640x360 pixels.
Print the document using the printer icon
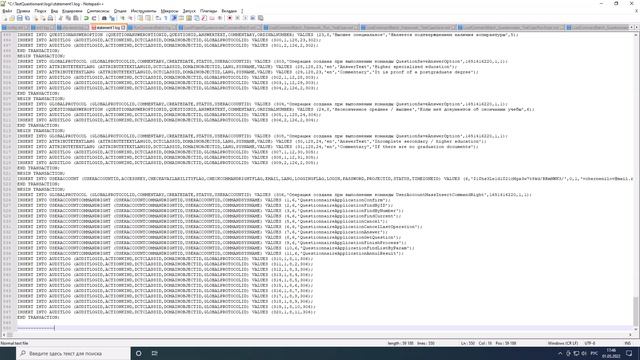50,18
